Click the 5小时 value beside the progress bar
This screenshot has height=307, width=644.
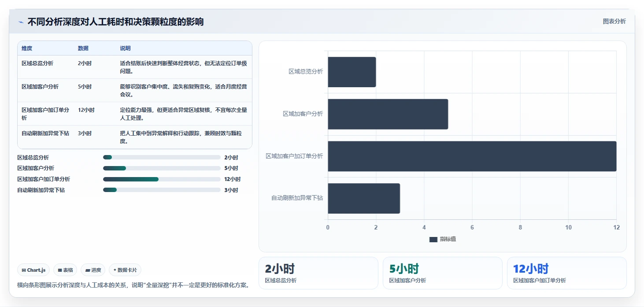click(x=231, y=168)
